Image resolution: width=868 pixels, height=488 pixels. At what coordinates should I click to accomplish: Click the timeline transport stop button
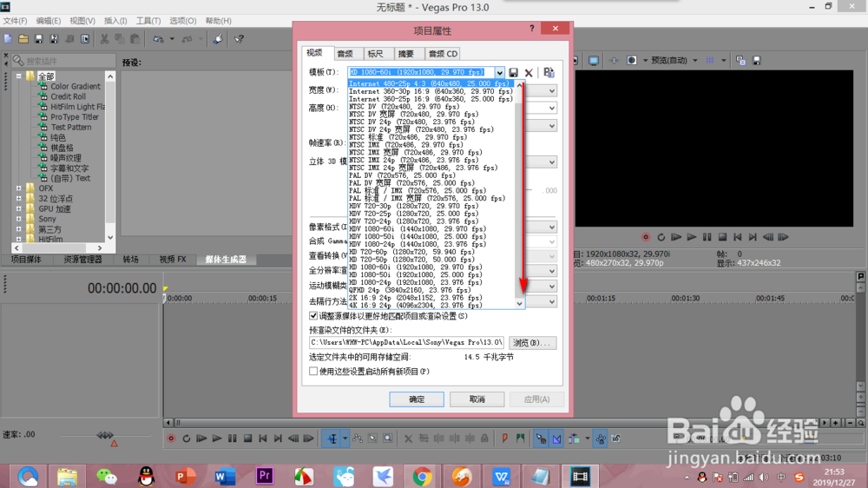(248, 439)
